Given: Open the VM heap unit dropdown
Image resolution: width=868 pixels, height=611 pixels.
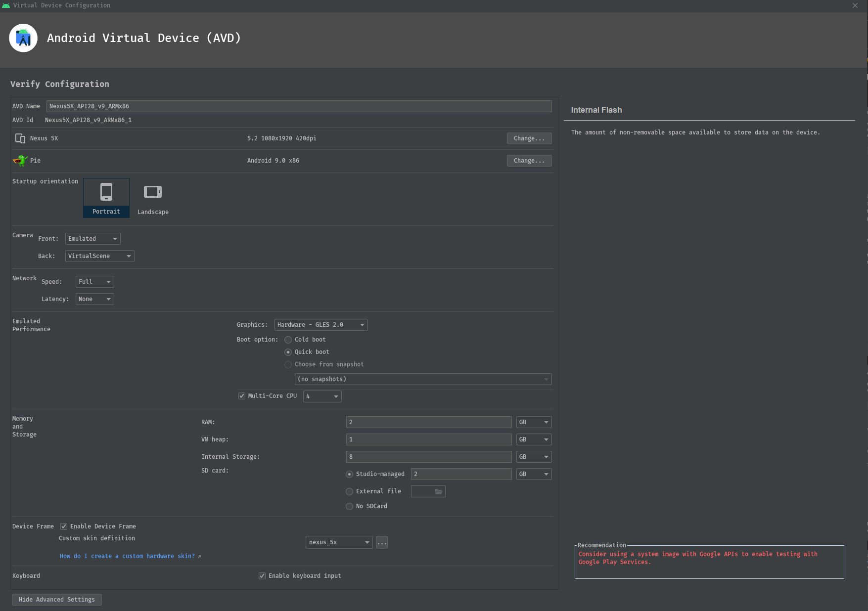Looking at the screenshot, I should pos(534,439).
